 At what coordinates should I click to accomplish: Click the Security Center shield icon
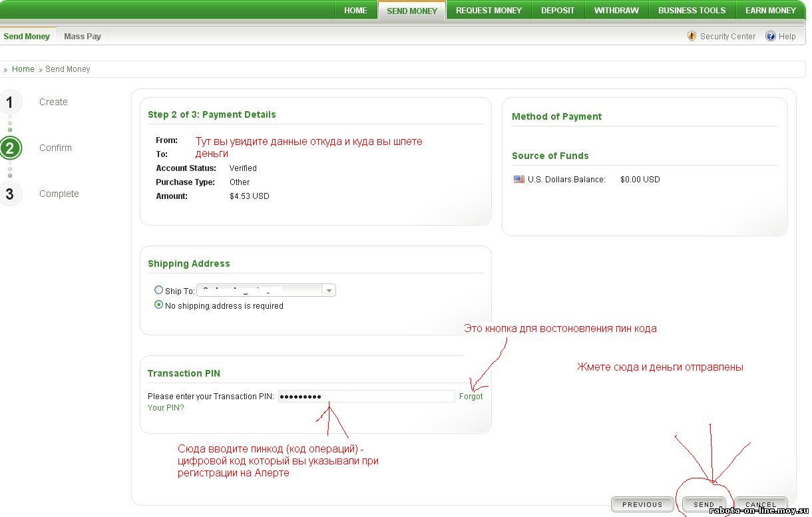click(x=692, y=37)
